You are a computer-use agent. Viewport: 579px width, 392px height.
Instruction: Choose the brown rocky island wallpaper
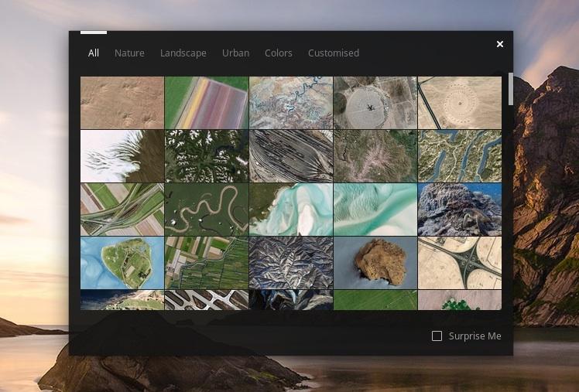pos(375,263)
